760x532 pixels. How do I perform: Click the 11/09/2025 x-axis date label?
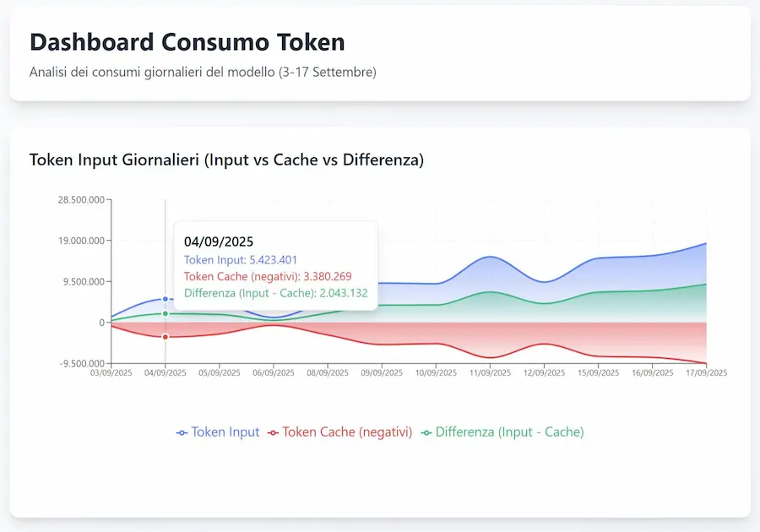(x=490, y=372)
